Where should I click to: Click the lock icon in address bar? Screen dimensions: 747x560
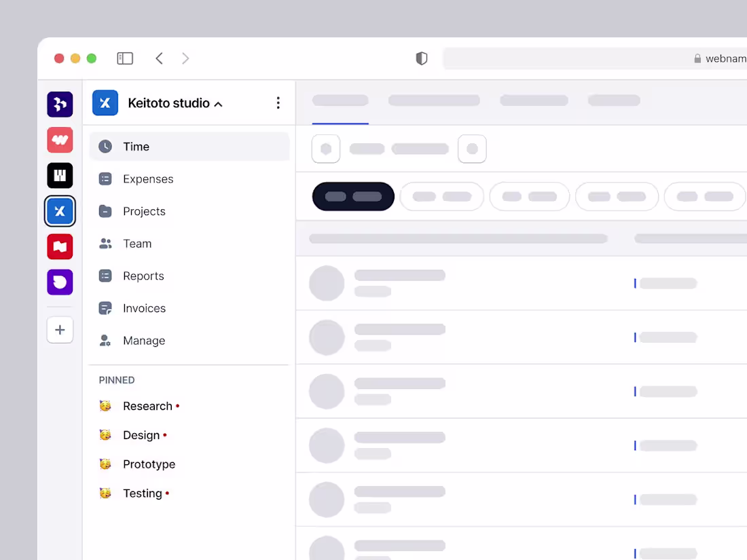(697, 58)
